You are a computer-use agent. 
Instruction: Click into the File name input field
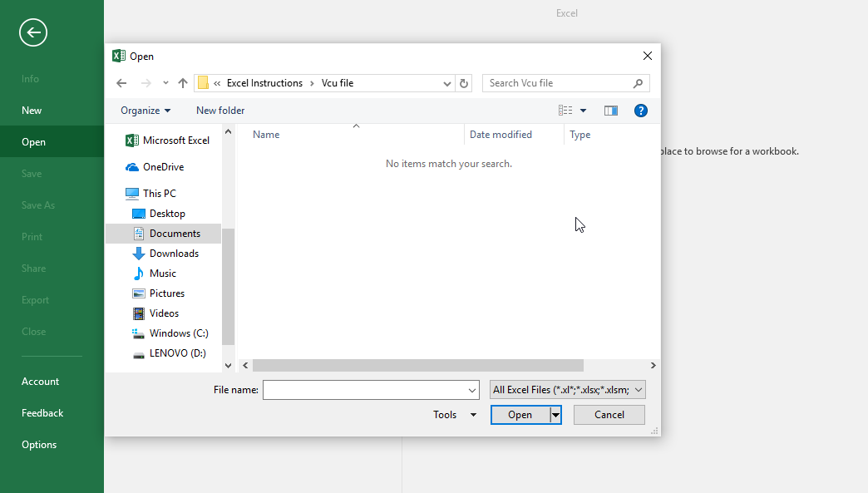(x=364, y=390)
